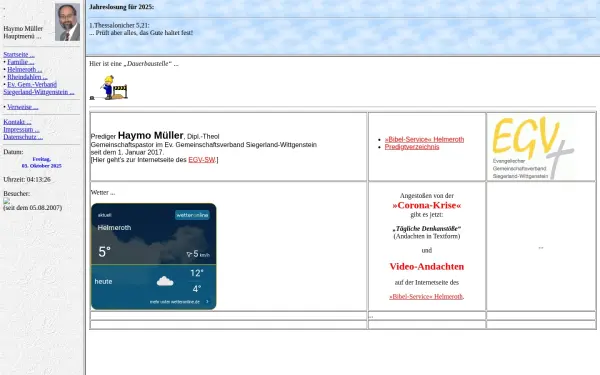Click Helmeroth location in weather widget

[x=114, y=228]
